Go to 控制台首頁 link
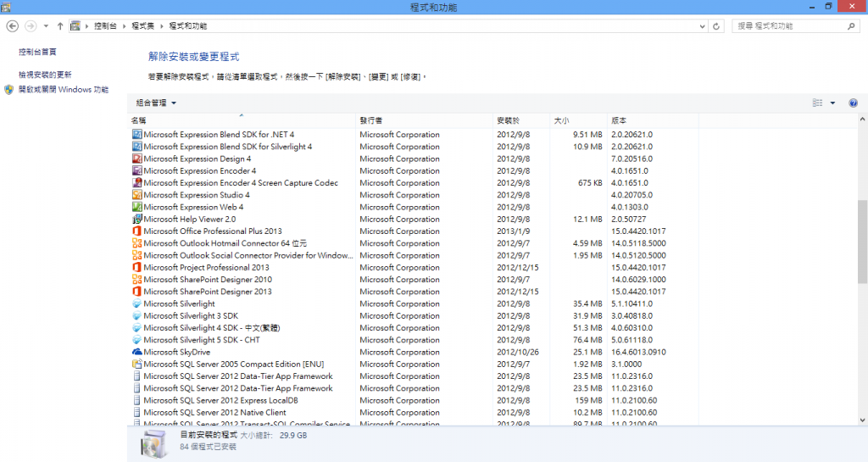The image size is (868, 462). point(37,52)
